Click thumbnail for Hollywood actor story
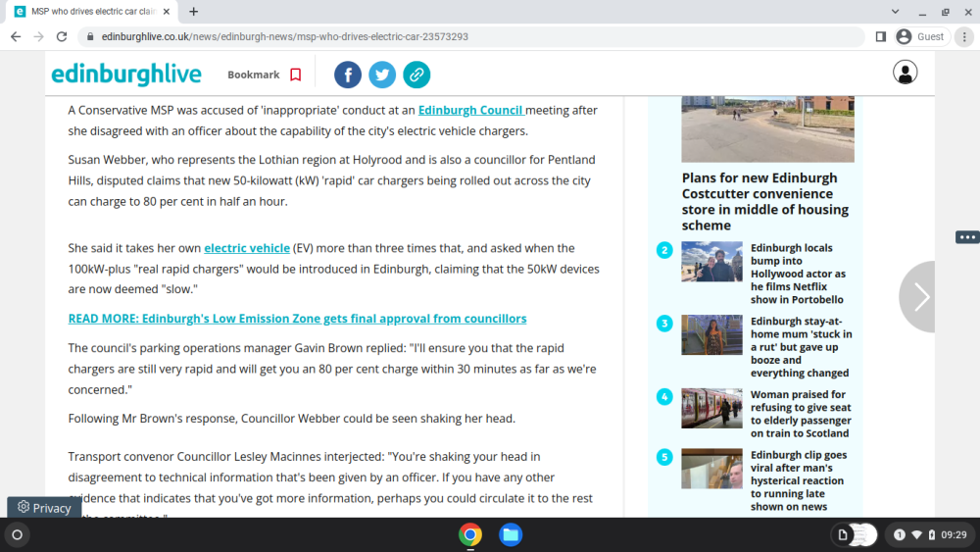The image size is (980, 552). pos(711,262)
